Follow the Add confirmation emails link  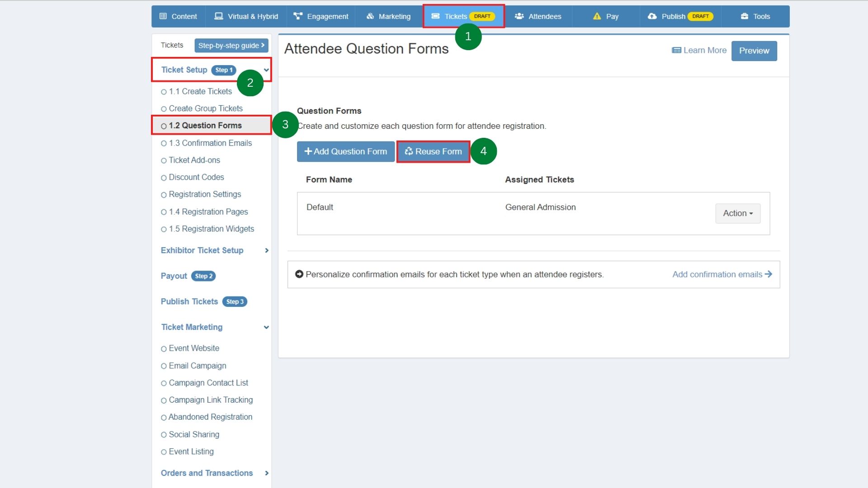pos(722,274)
